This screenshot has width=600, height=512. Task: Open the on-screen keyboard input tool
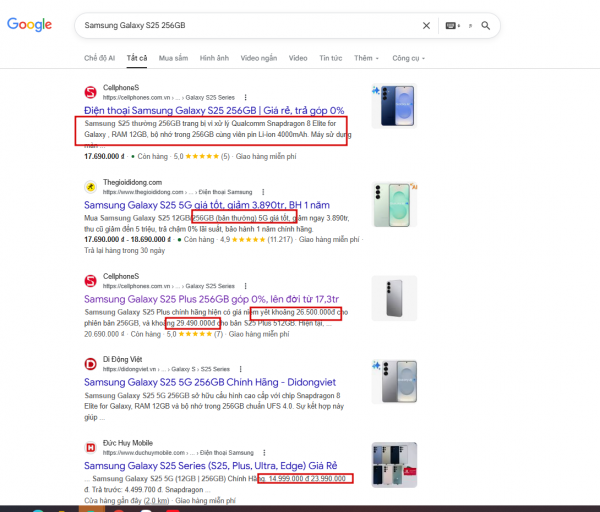pyautogui.click(x=452, y=26)
